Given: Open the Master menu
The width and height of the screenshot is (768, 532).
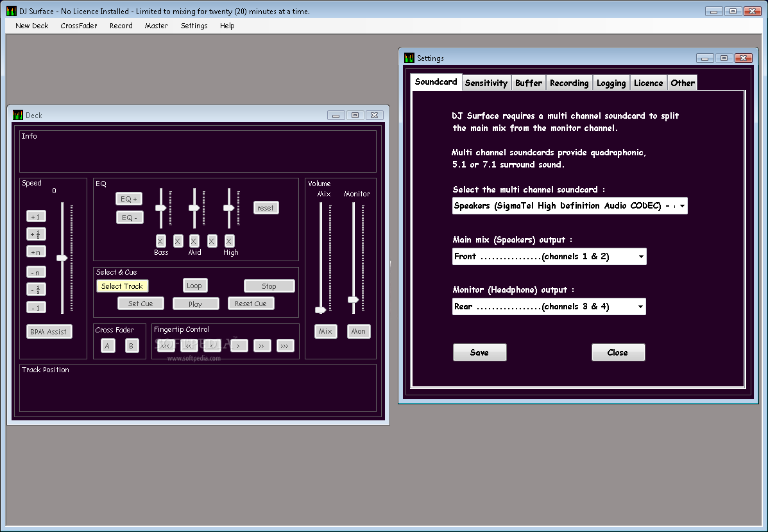Looking at the screenshot, I should pos(157,26).
